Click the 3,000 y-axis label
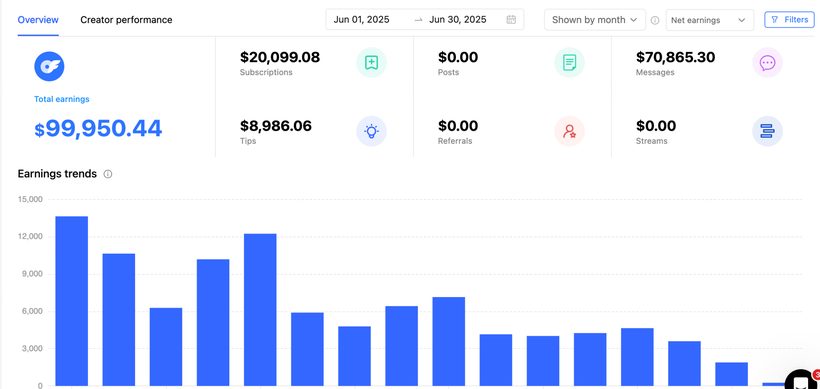This screenshot has width=820, height=389. click(32, 349)
